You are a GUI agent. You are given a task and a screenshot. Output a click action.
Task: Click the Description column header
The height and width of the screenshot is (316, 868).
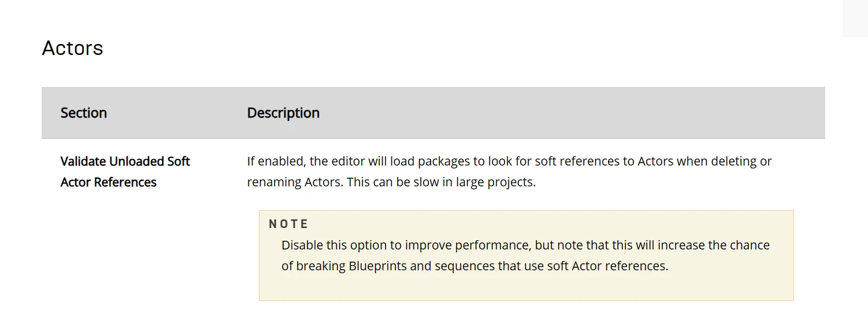coord(283,113)
